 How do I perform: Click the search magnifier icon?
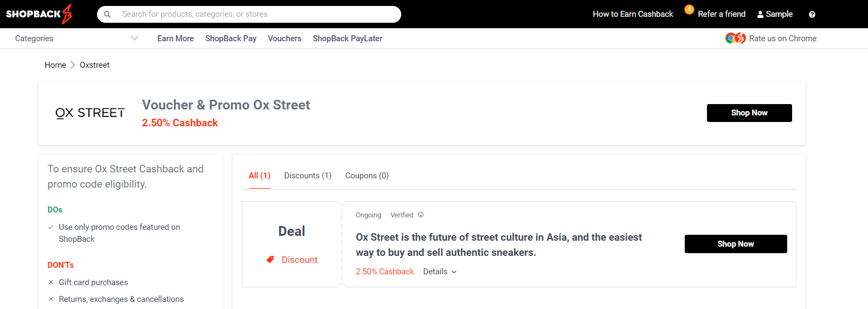pos(107,15)
